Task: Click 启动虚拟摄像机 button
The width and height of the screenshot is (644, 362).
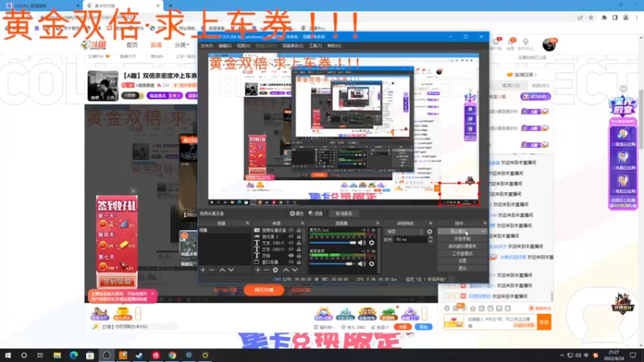Action: click(x=462, y=246)
